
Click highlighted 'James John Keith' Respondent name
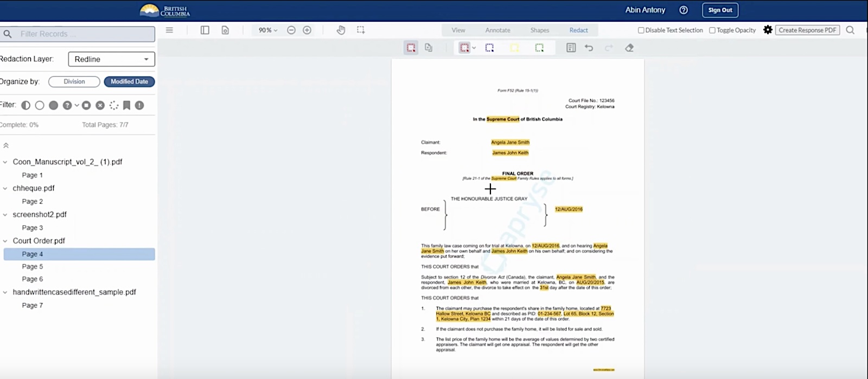coord(510,153)
